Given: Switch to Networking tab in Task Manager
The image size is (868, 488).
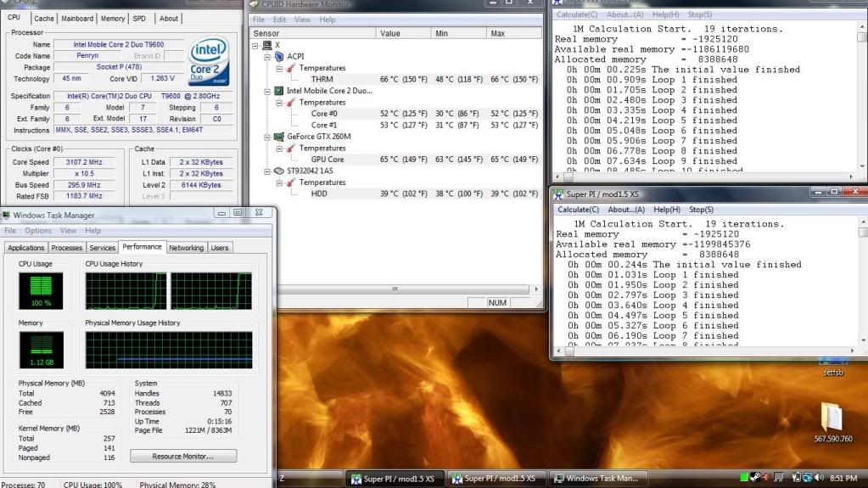Looking at the screenshot, I should (x=186, y=248).
